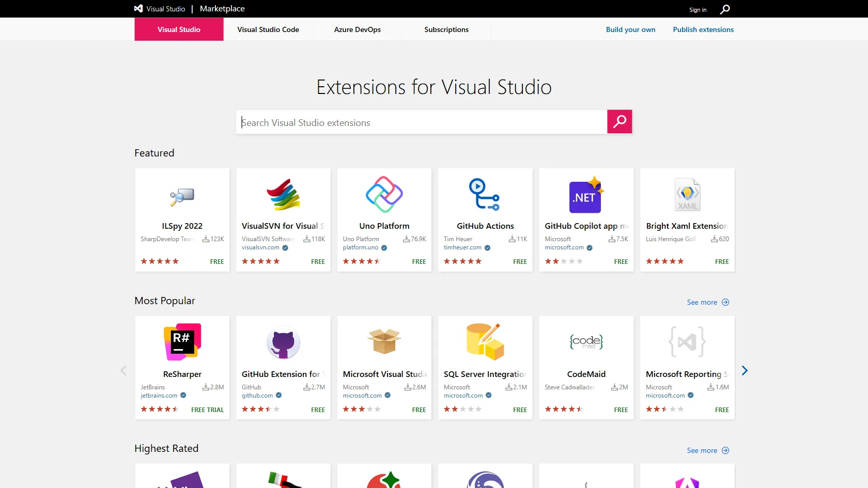Click the Tim Heuer publisher name
The height and width of the screenshot is (488, 868).
[458, 239]
